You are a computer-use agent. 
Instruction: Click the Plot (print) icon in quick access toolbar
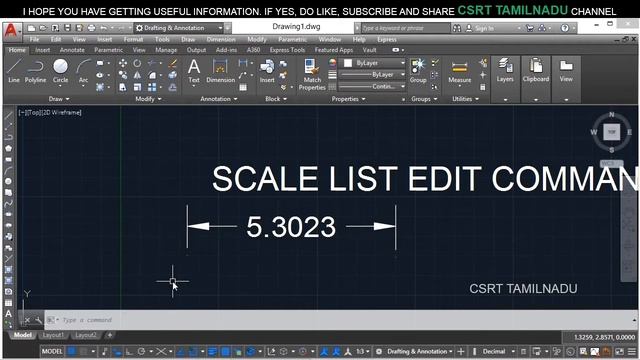91,28
